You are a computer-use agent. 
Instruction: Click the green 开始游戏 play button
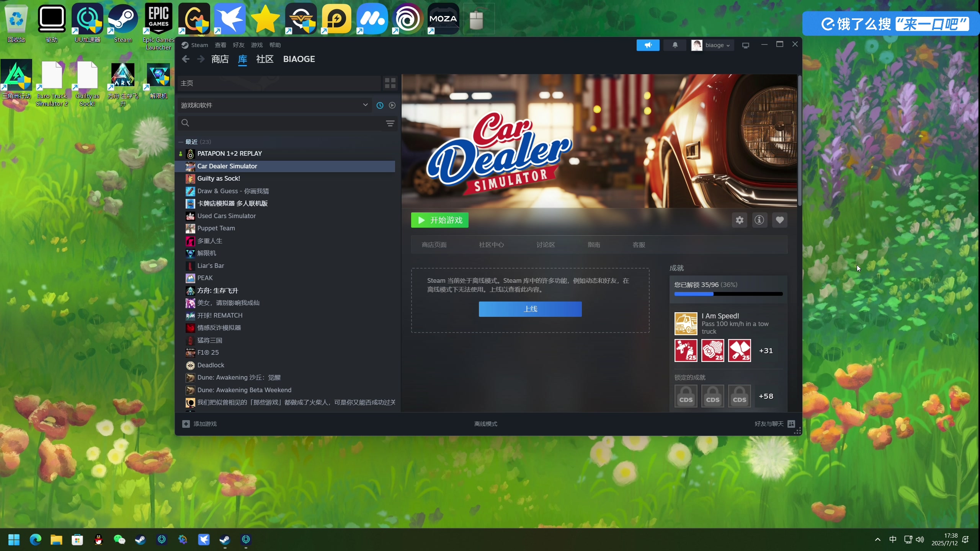[x=439, y=220]
